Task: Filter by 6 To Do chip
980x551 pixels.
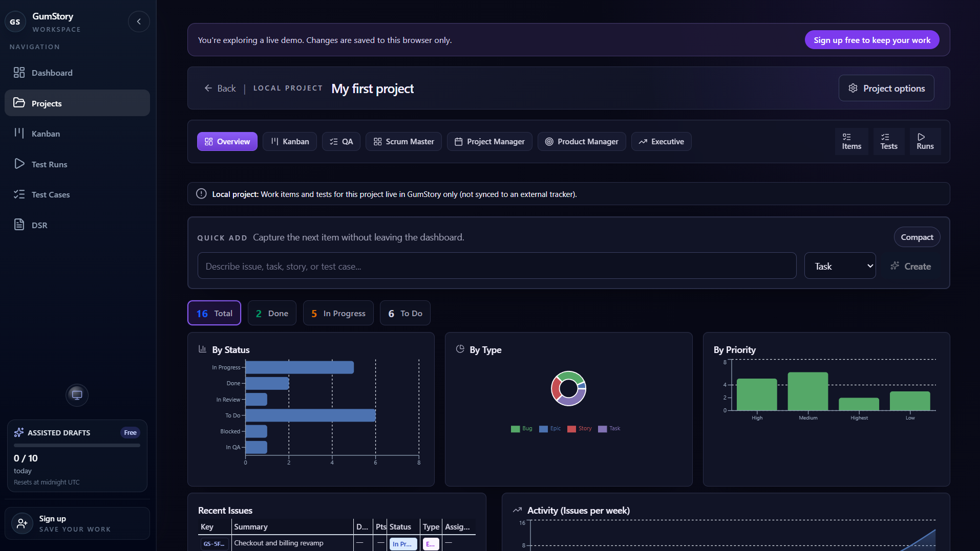Action: click(x=405, y=313)
